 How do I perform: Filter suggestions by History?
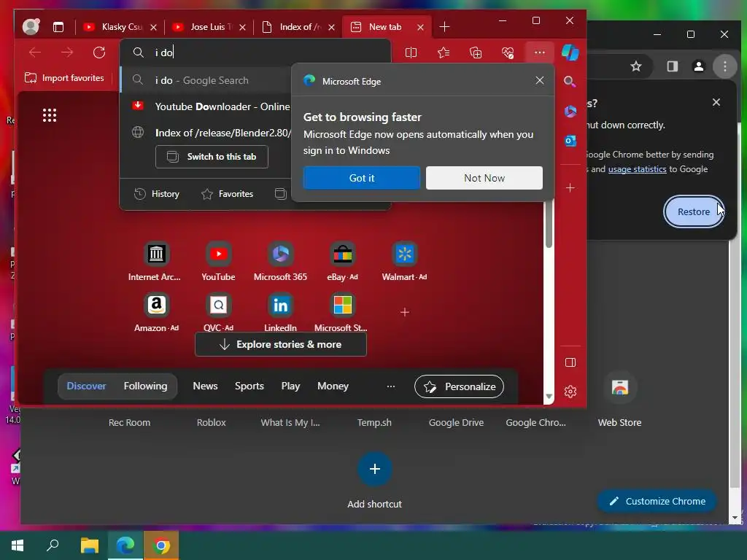pyautogui.click(x=158, y=194)
